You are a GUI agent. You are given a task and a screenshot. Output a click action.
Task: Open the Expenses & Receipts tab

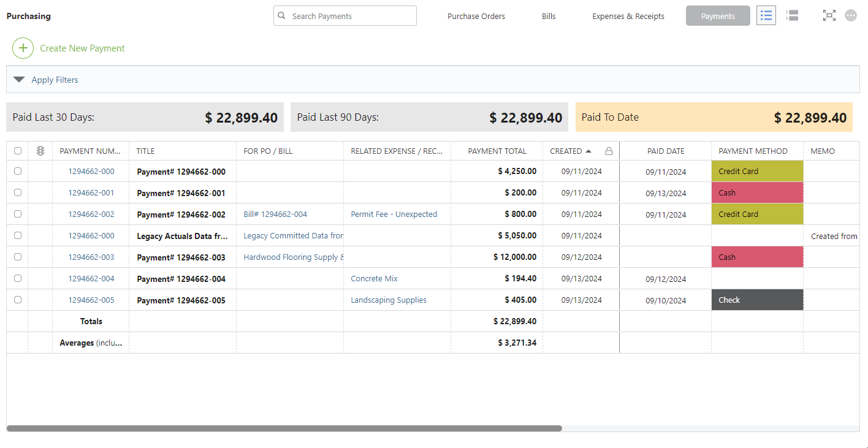pos(628,16)
